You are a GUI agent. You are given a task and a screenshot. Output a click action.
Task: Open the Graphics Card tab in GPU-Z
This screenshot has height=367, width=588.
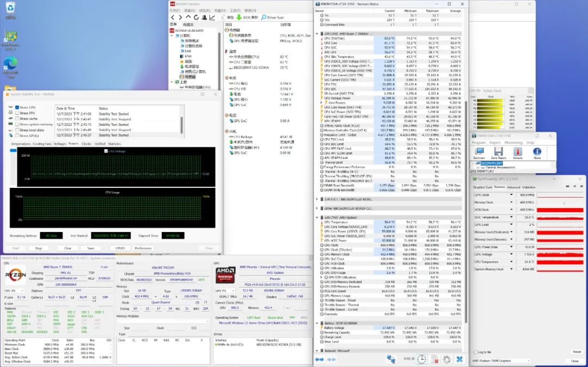tap(482, 187)
